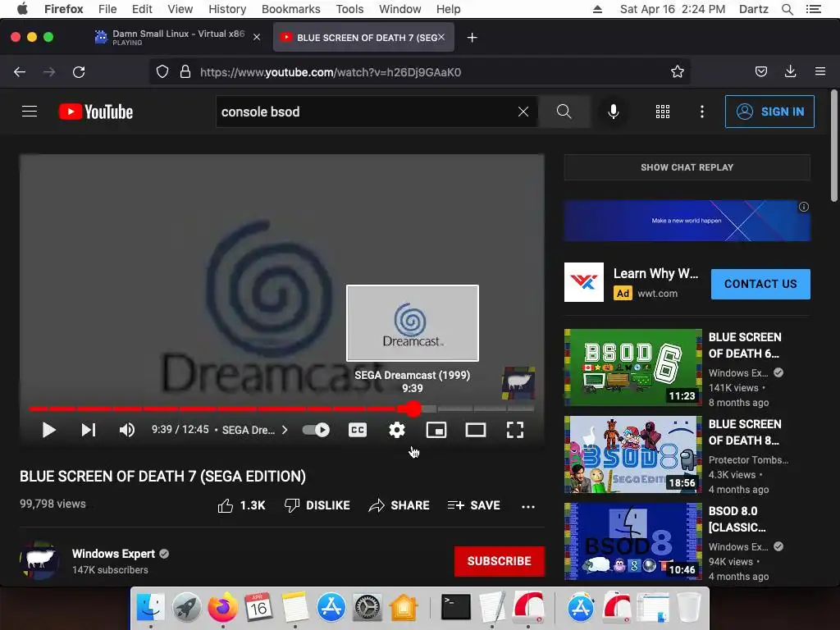Toggle closed captions CC

click(x=358, y=430)
